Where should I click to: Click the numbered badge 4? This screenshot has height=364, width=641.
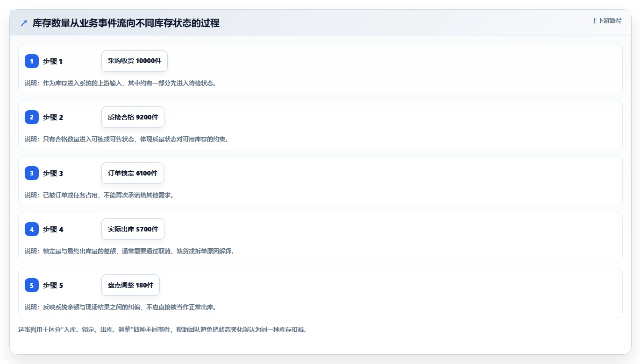(x=32, y=229)
